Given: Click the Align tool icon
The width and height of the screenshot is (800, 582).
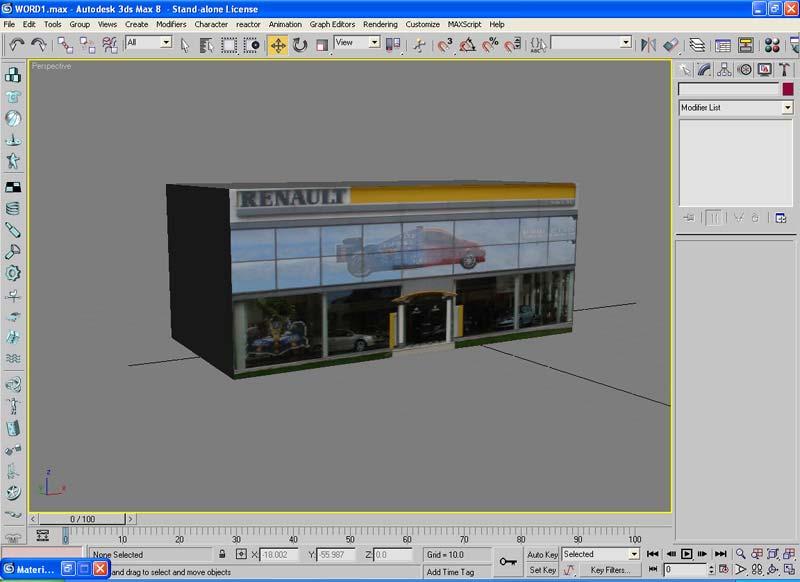Looking at the screenshot, I should pos(670,45).
